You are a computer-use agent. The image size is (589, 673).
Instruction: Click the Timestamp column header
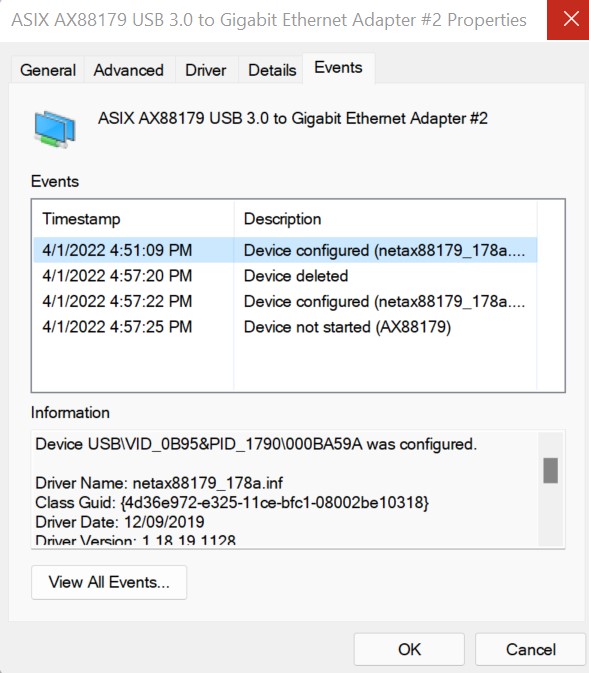[134, 218]
